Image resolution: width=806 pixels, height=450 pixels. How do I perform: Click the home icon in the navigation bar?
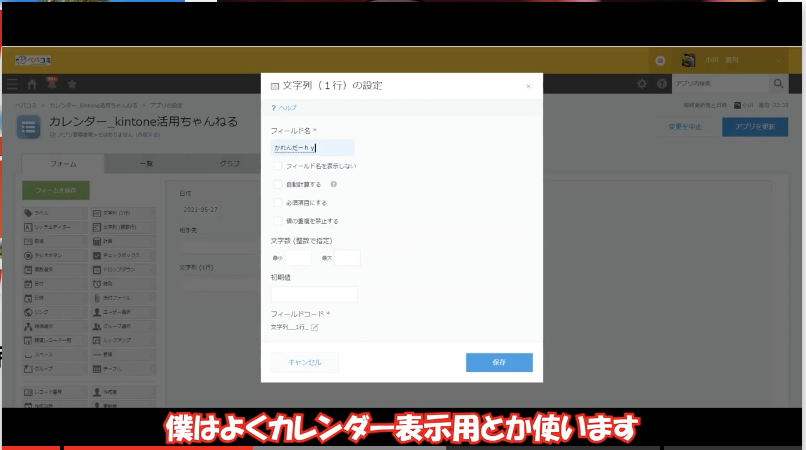click(x=32, y=85)
